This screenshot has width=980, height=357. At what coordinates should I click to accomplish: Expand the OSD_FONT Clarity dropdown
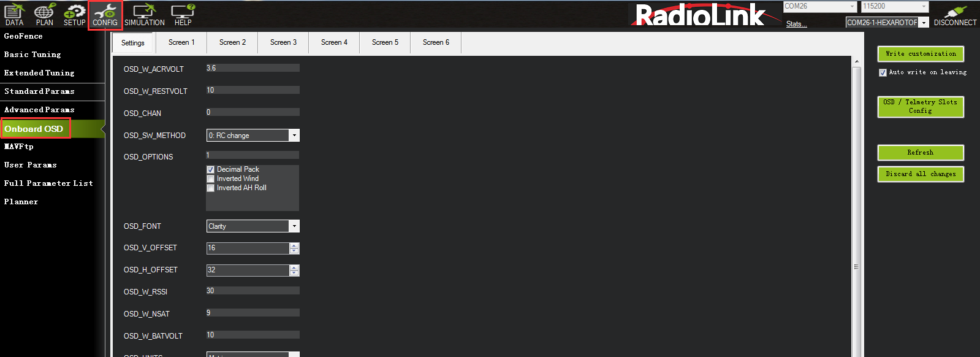294,226
